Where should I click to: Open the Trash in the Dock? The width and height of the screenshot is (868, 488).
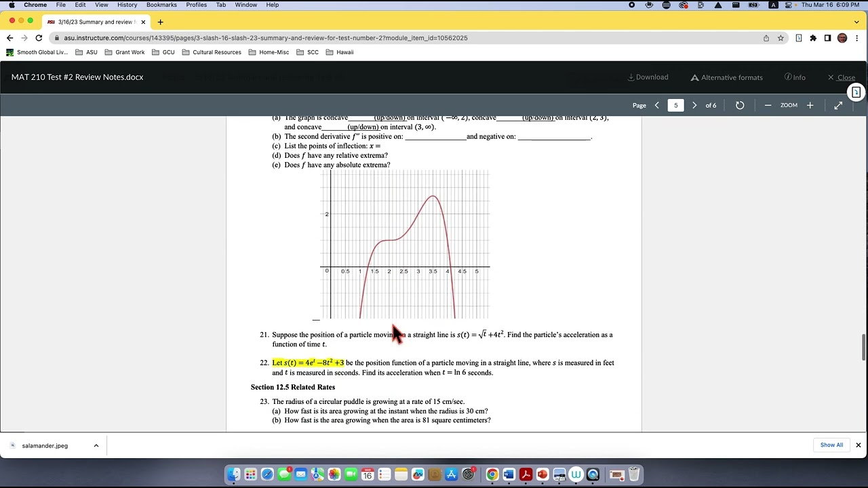633,474
